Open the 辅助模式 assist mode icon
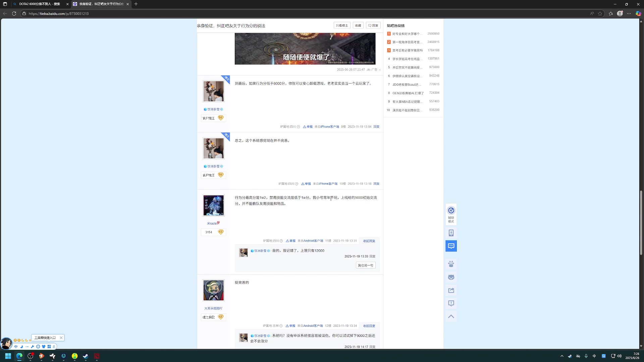This screenshot has height=362, width=644. pyautogui.click(x=451, y=214)
